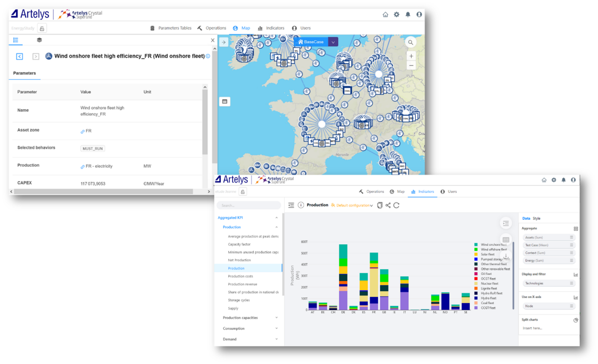Image resolution: width=598 pixels, height=364 pixels.
Task: Select the Net Production indicator
Action: [x=239, y=260]
